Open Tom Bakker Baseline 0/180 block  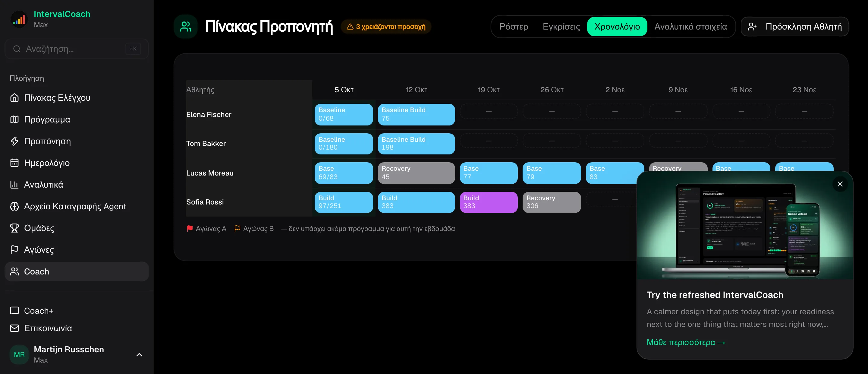(343, 144)
